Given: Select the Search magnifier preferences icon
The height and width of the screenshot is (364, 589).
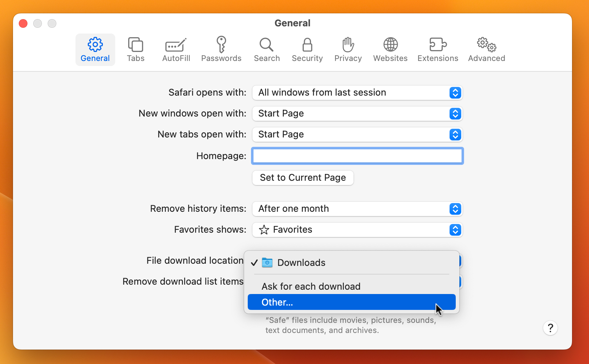Looking at the screenshot, I should coord(267,49).
